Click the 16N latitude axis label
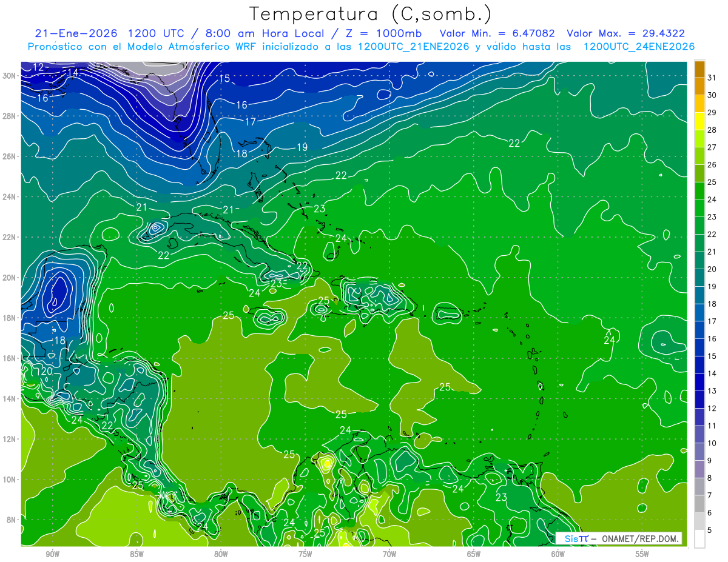 tap(10, 358)
